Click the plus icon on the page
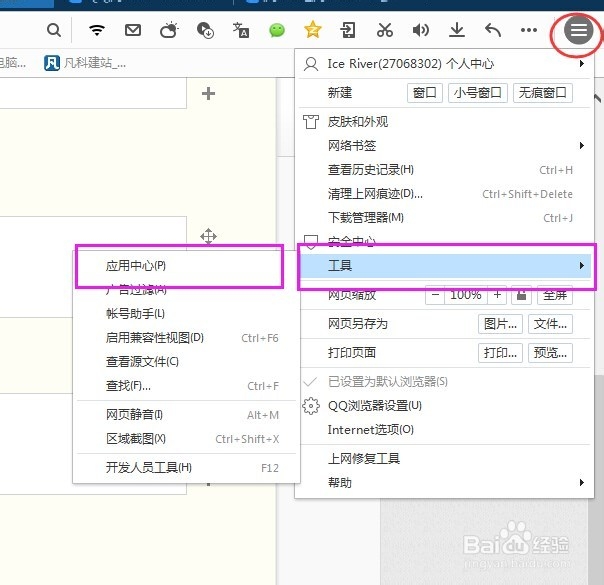The image size is (604, 585). point(208,93)
